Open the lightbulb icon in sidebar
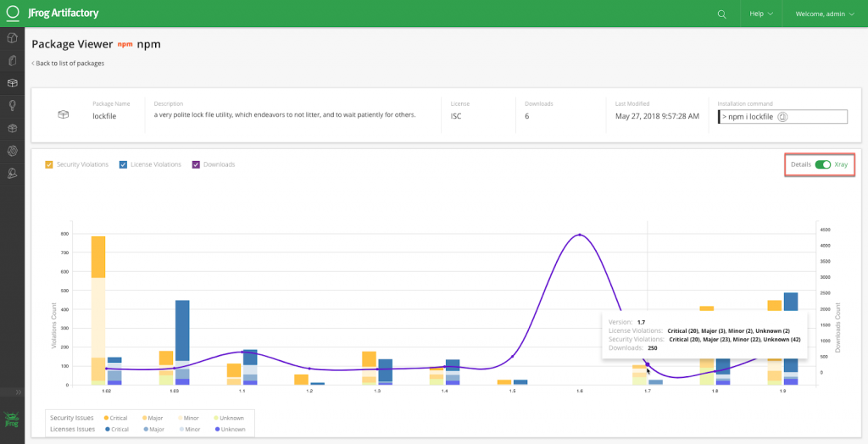The image size is (868, 444). 12,106
